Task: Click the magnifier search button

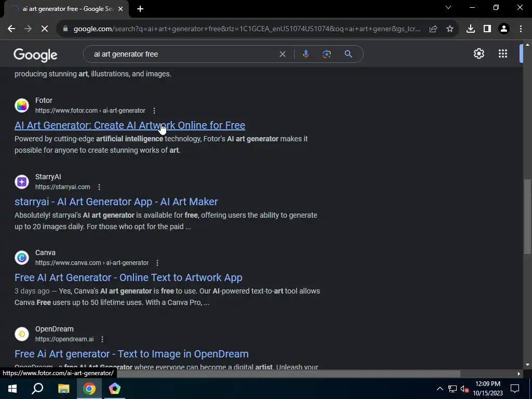Action: coord(348,54)
